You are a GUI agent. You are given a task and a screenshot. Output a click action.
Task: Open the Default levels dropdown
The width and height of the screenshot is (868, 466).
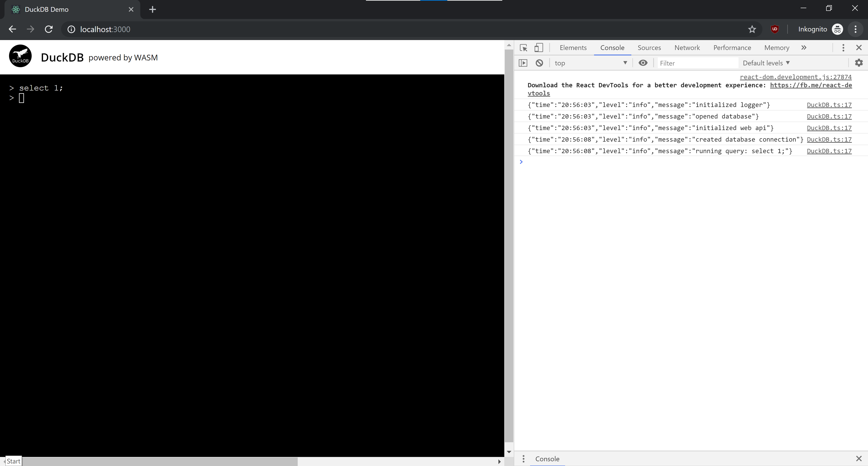coord(766,63)
